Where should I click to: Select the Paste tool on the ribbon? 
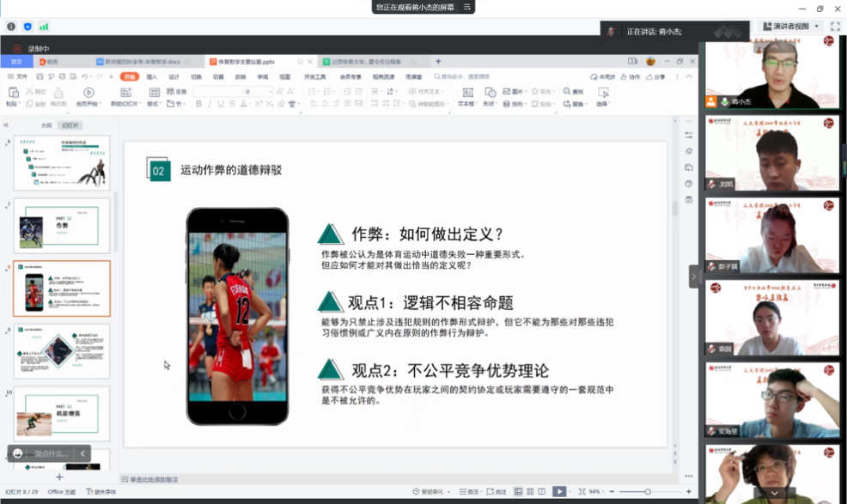click(x=12, y=94)
